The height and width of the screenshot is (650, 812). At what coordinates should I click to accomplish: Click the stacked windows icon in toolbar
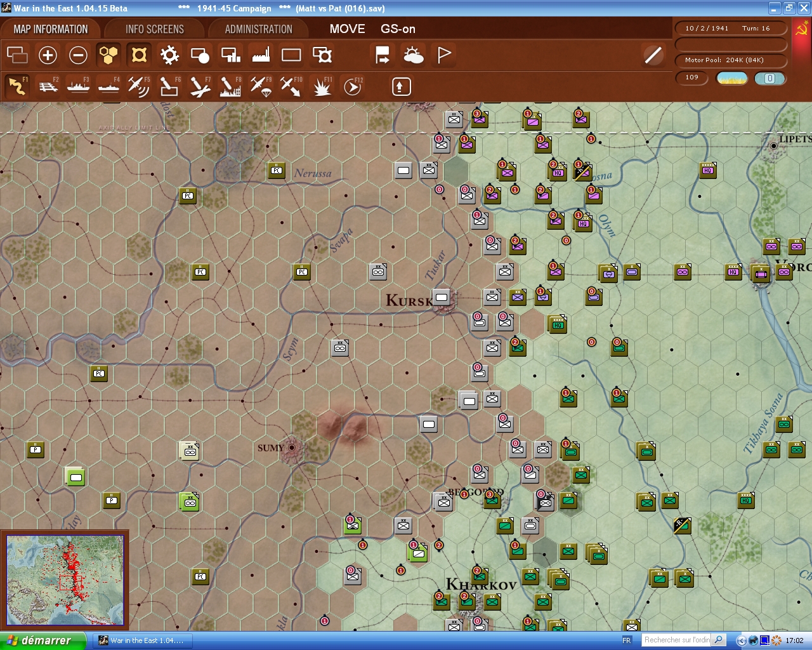(x=17, y=55)
